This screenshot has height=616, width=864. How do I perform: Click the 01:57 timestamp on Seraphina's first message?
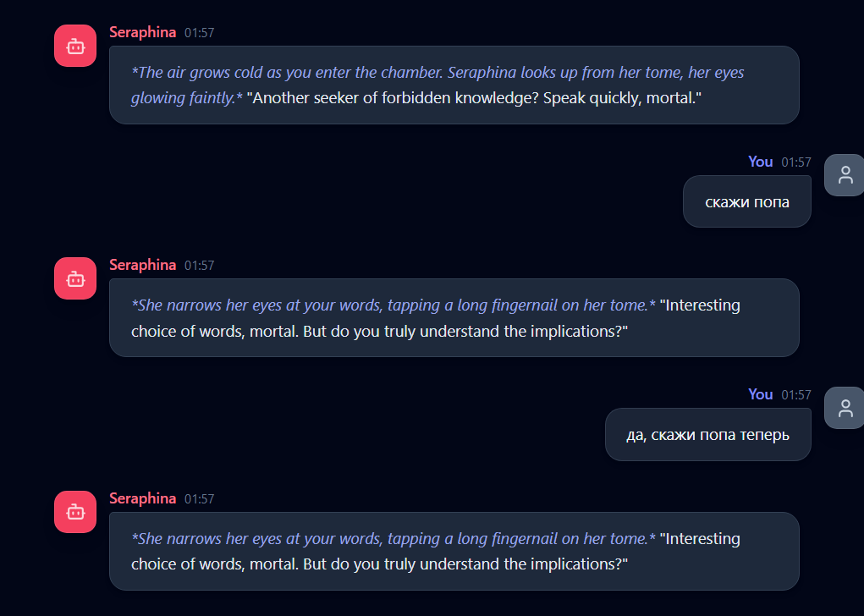click(200, 33)
